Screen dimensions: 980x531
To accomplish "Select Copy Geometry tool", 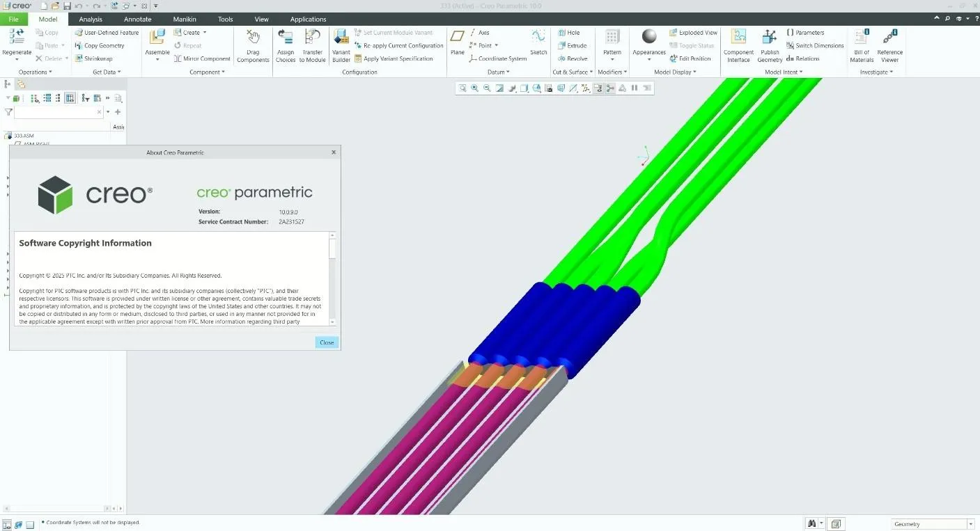I will point(100,46).
